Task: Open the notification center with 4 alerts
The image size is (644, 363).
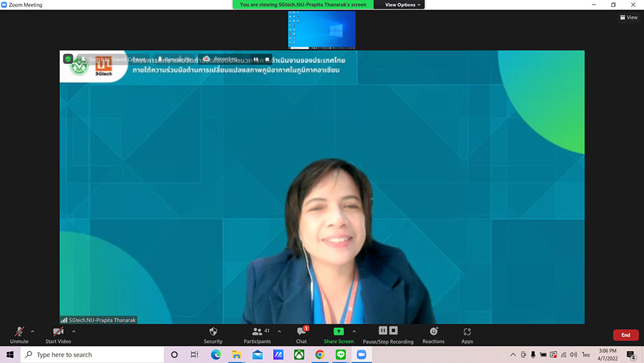Action: (x=631, y=355)
